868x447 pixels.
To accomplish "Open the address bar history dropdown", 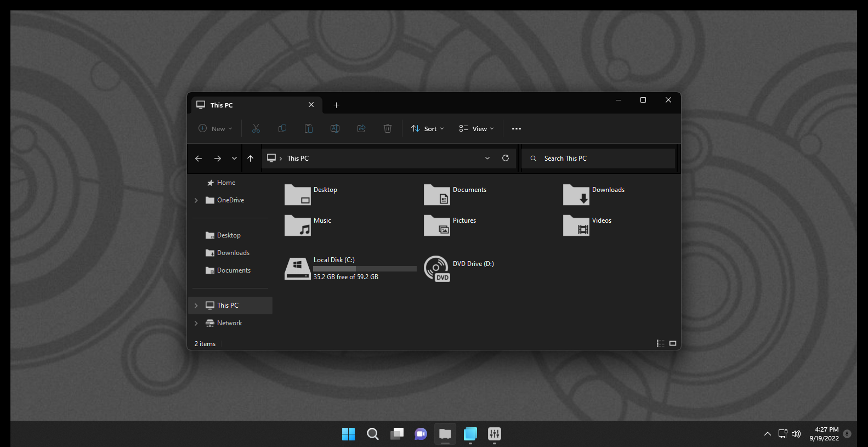I will pyautogui.click(x=487, y=158).
